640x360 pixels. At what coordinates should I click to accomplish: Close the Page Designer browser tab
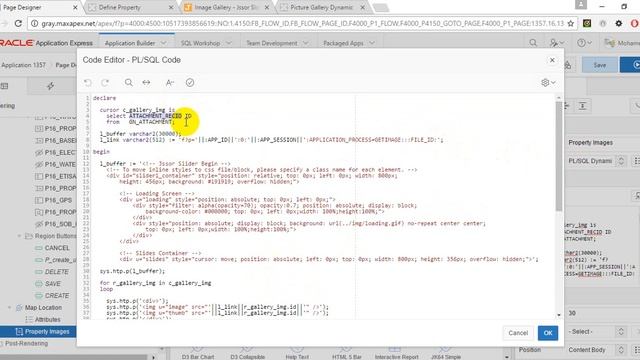pyautogui.click(x=75, y=7)
